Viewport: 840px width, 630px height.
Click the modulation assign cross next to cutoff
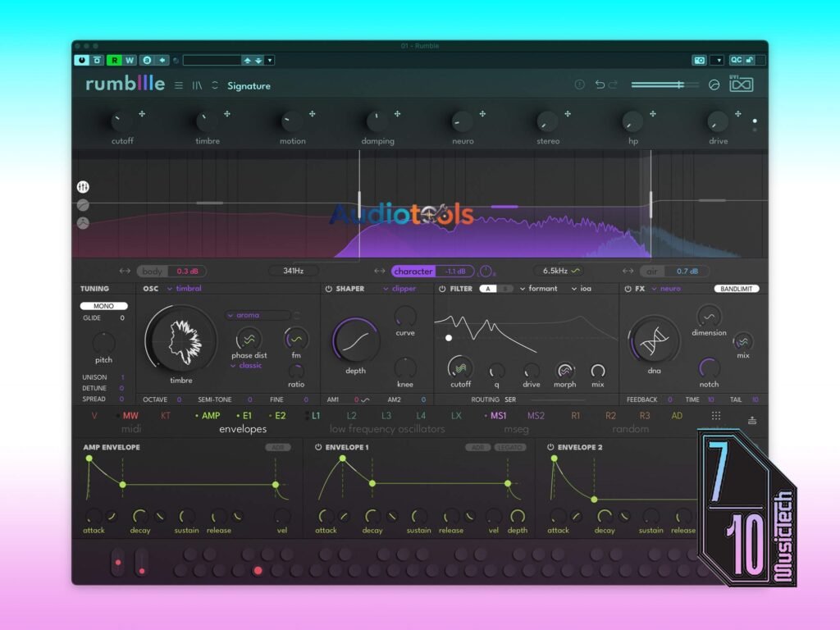click(x=142, y=113)
